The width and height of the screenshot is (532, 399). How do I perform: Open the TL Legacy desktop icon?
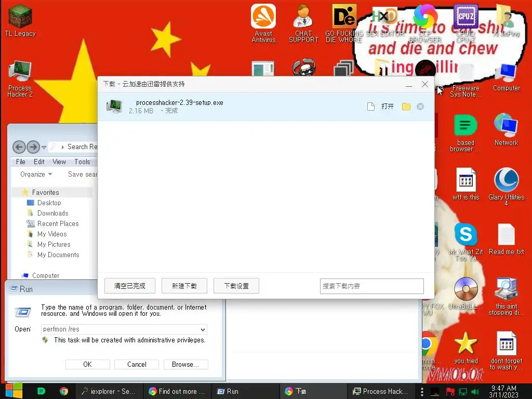pos(20,20)
